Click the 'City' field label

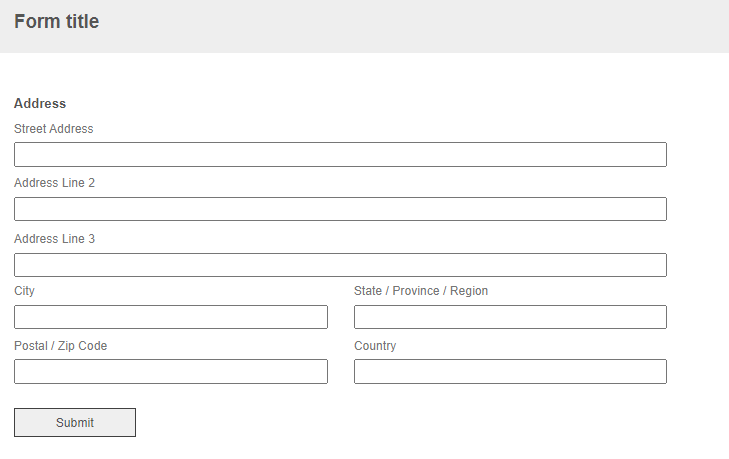[24, 291]
